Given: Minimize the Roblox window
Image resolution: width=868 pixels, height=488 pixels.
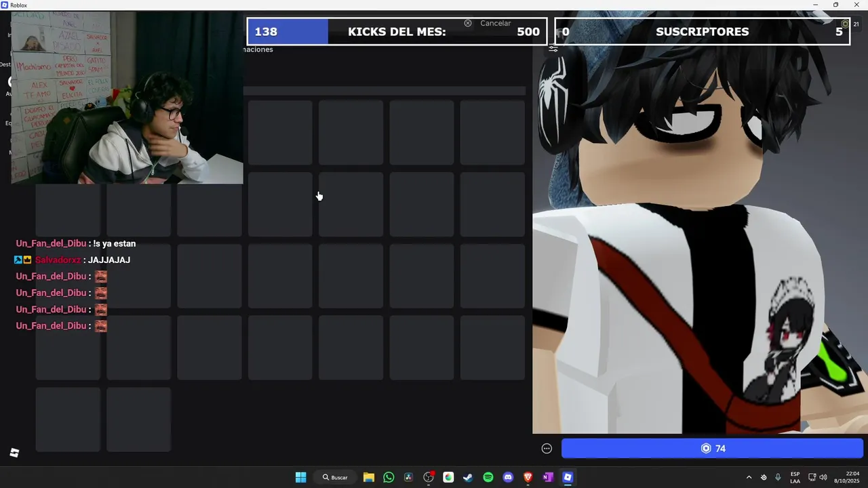Looking at the screenshot, I should pyautogui.click(x=816, y=5).
